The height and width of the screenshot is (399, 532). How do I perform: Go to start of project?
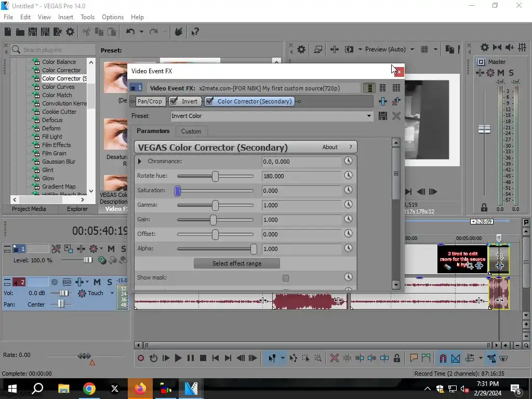[x=216, y=358]
